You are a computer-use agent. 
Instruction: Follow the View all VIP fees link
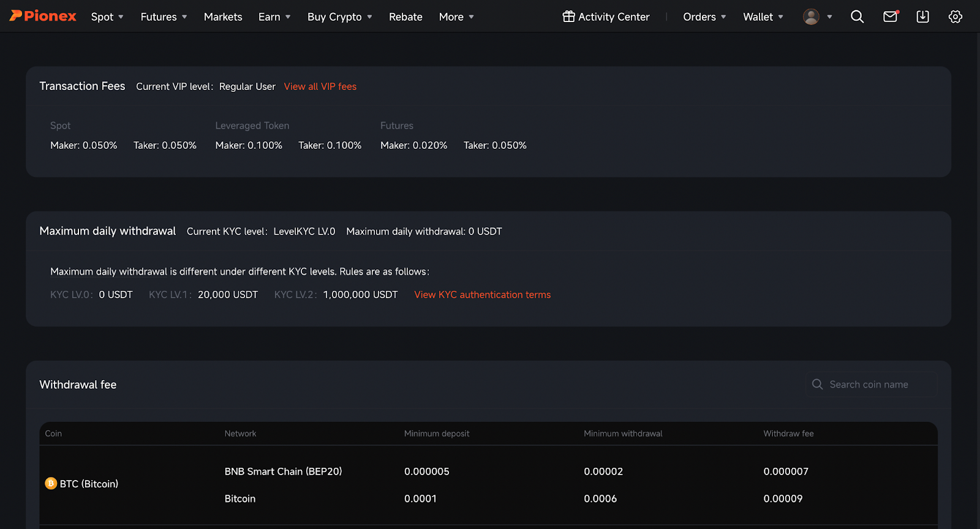click(320, 86)
